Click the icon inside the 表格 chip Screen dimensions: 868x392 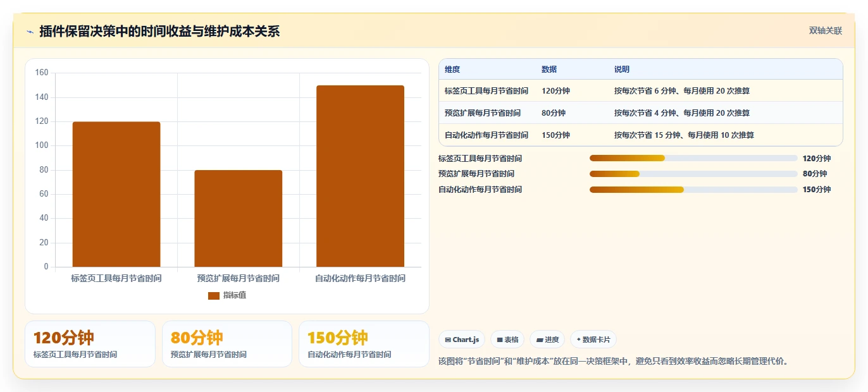pos(500,340)
